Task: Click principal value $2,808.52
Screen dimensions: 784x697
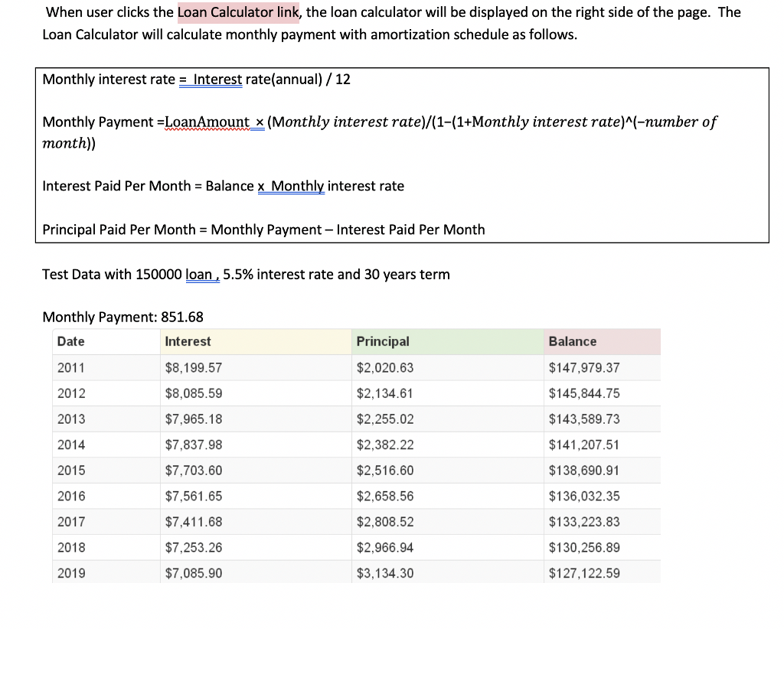Action: [385, 522]
